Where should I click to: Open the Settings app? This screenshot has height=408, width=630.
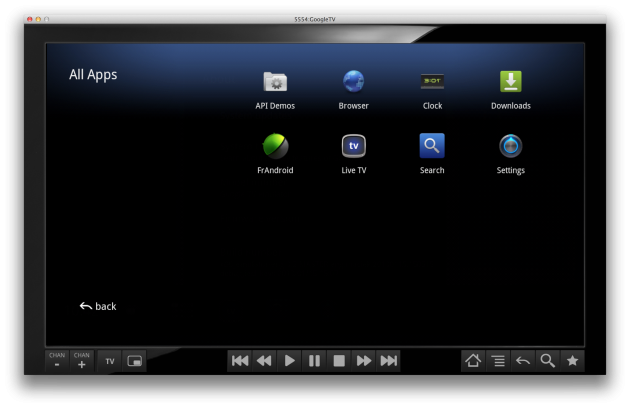pyautogui.click(x=511, y=154)
